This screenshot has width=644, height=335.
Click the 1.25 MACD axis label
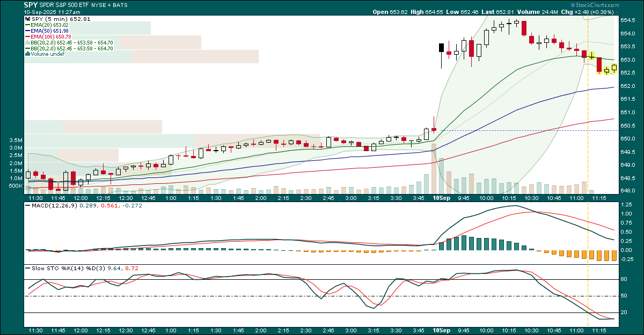627,205
